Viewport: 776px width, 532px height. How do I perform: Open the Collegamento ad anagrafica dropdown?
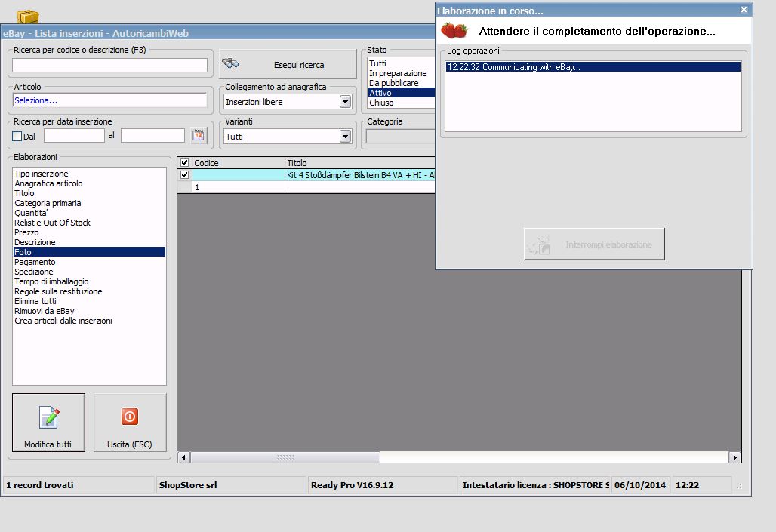pos(346,101)
